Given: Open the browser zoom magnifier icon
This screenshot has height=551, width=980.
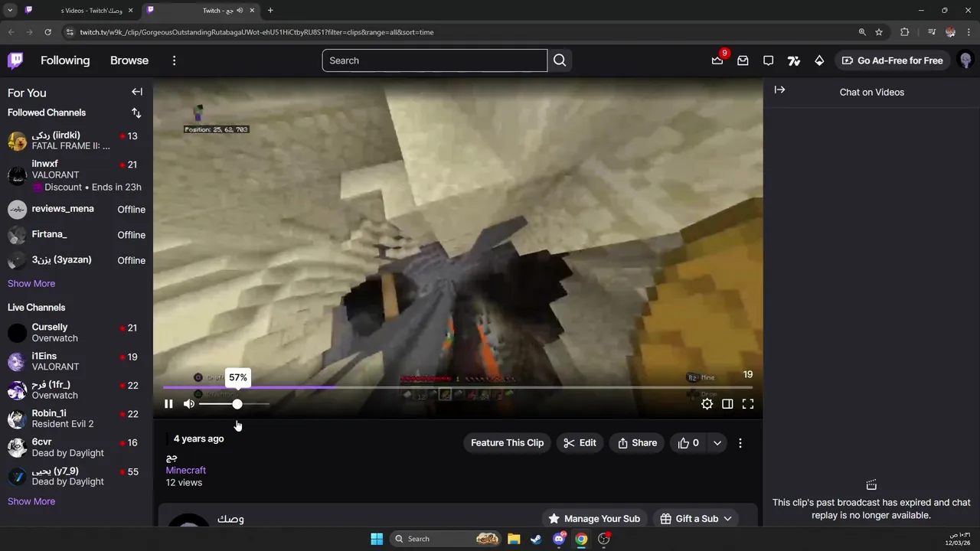Looking at the screenshot, I should click(862, 32).
